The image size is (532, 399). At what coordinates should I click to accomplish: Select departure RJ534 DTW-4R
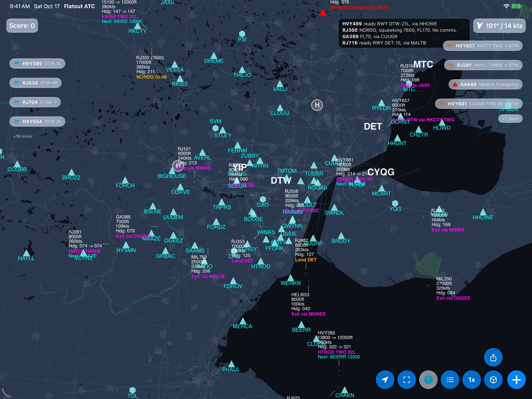click(x=35, y=83)
